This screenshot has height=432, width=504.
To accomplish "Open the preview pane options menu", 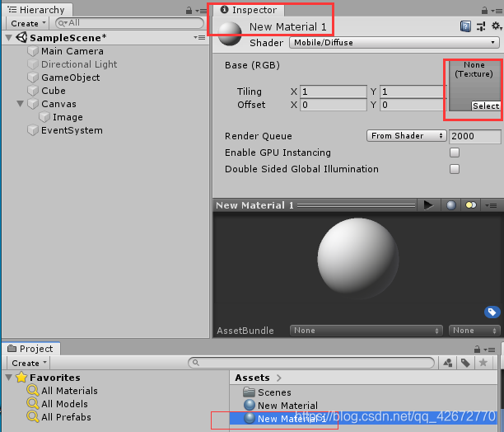I will click(491, 205).
